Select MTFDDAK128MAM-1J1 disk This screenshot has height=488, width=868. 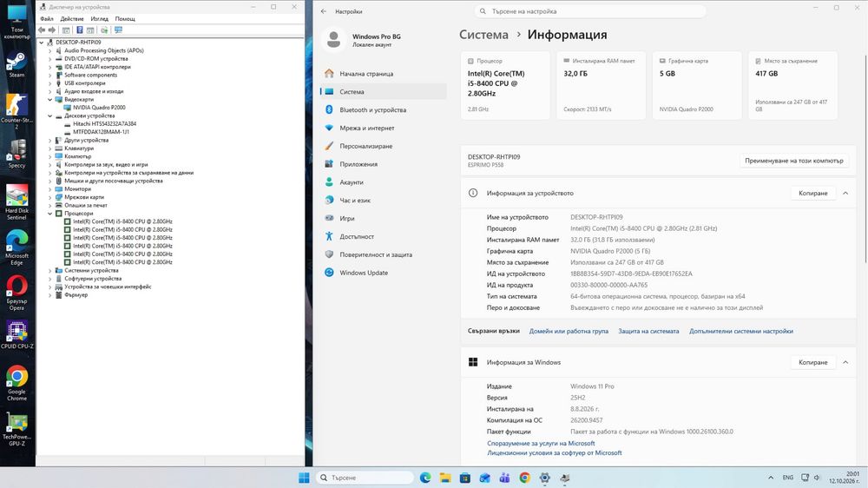(101, 132)
